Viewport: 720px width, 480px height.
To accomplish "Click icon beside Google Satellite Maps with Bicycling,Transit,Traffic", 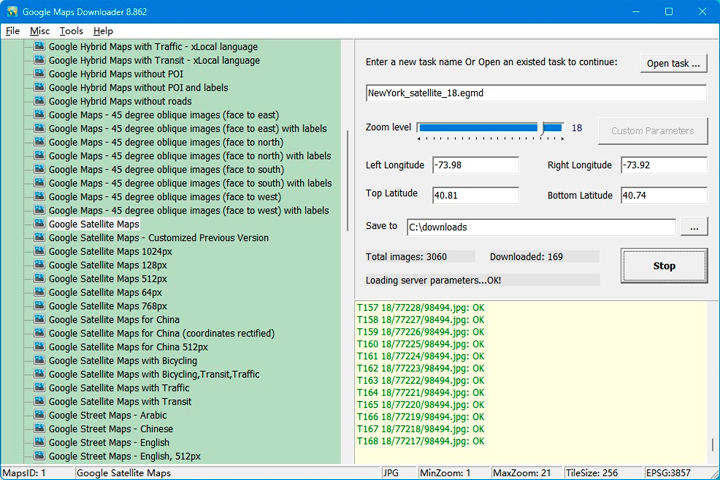I will 39,374.
